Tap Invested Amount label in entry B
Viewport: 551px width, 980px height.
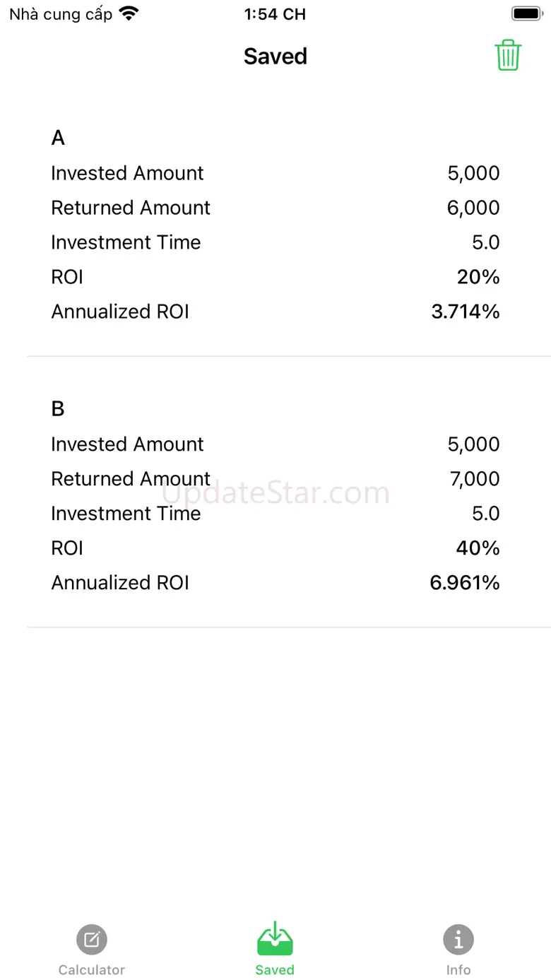point(127,444)
